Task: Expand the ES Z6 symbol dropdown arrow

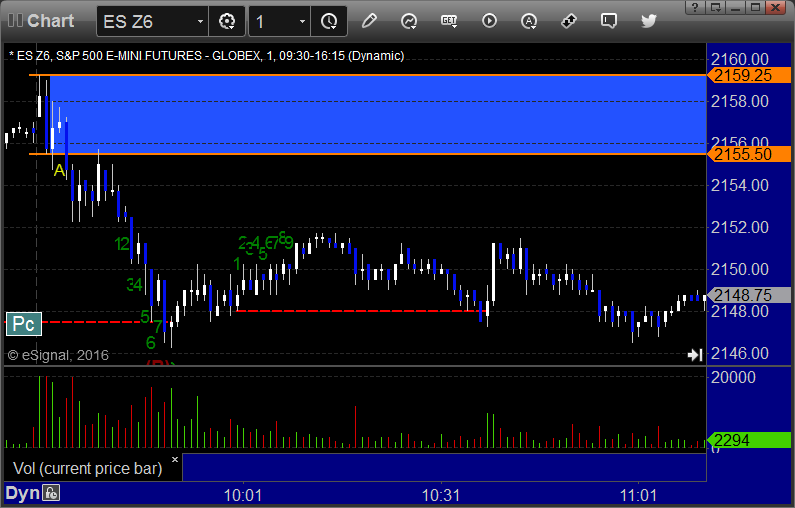Action: point(200,21)
